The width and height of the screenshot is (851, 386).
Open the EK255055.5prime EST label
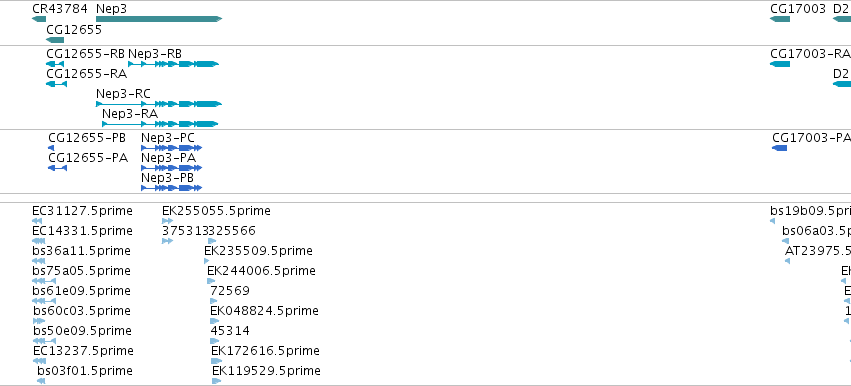coord(217,211)
